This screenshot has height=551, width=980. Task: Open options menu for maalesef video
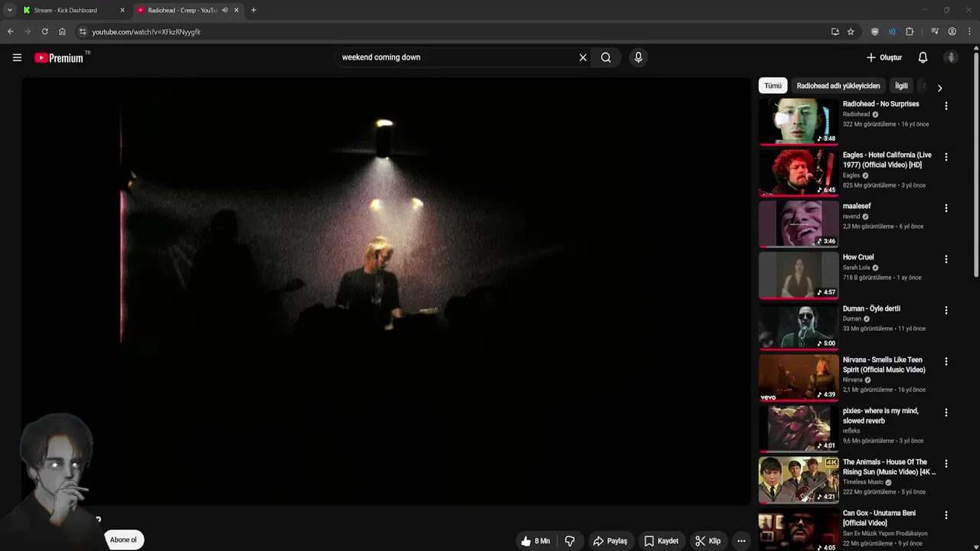point(946,208)
